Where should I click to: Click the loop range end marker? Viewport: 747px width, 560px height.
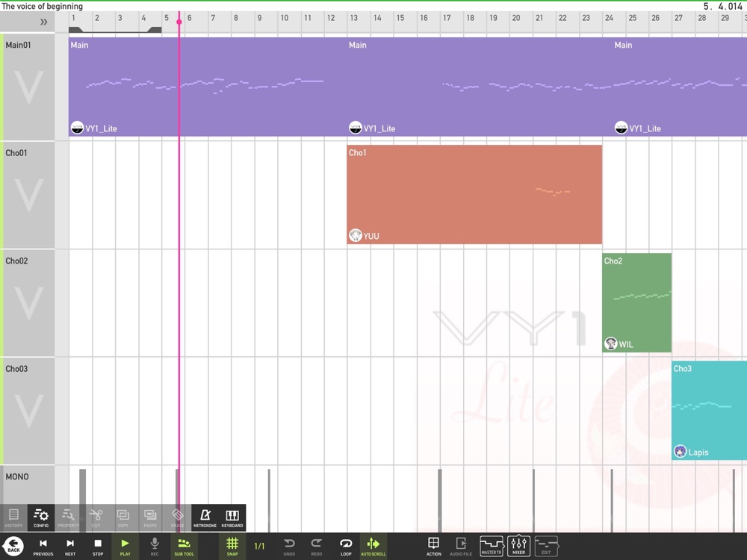point(155,30)
